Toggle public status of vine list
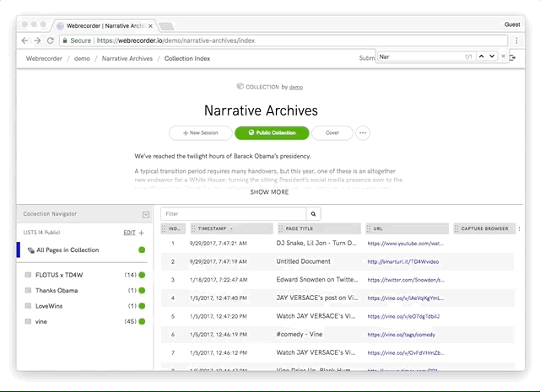This screenshot has width=540, height=392. pyautogui.click(x=142, y=321)
